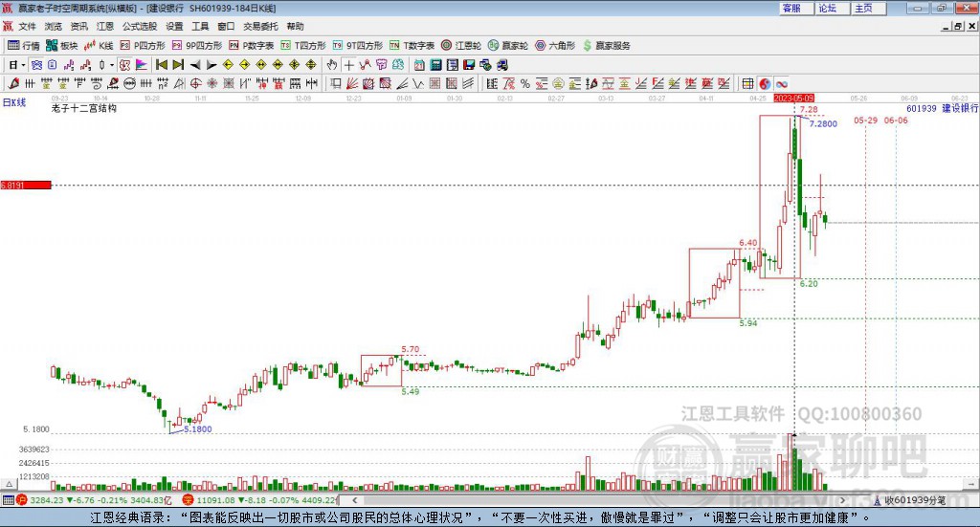Expand the candlestick style dropdown arrow
Viewport: 980px width, 527px height.
(112, 65)
